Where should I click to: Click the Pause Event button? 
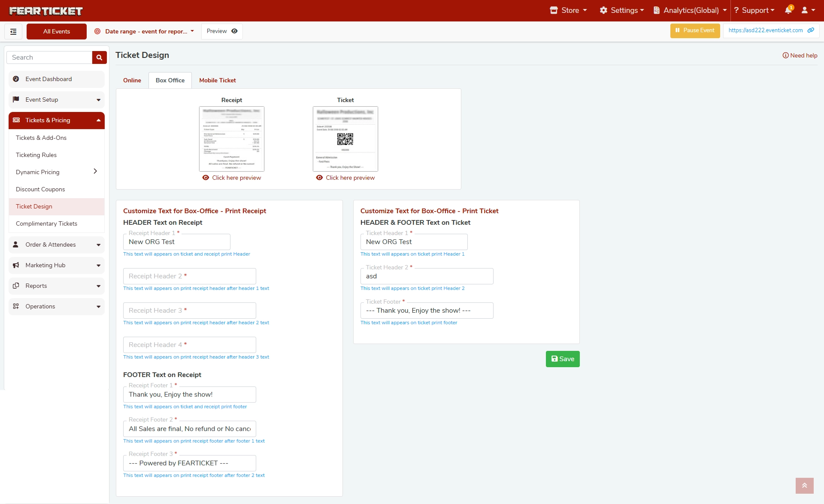(x=695, y=30)
